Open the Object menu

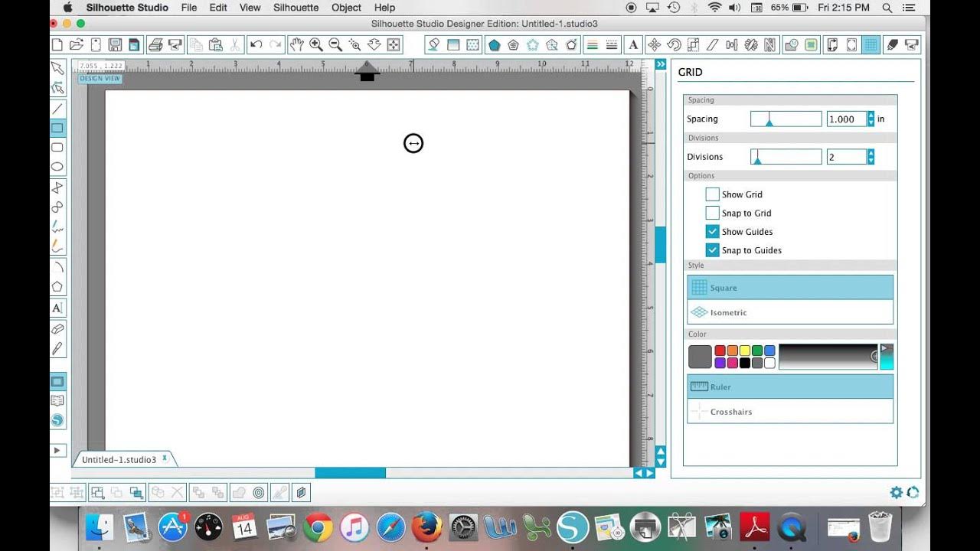pos(346,8)
